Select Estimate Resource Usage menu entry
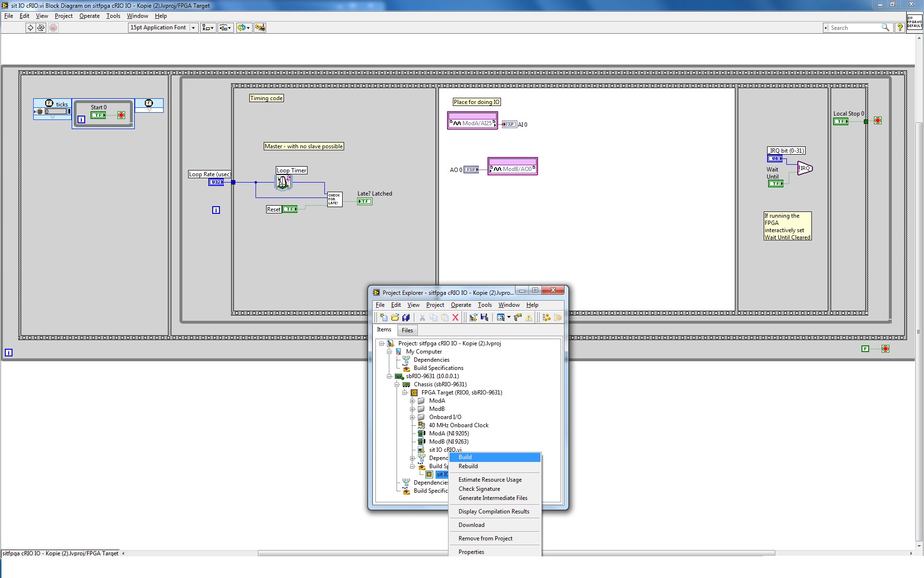 [x=495, y=480]
